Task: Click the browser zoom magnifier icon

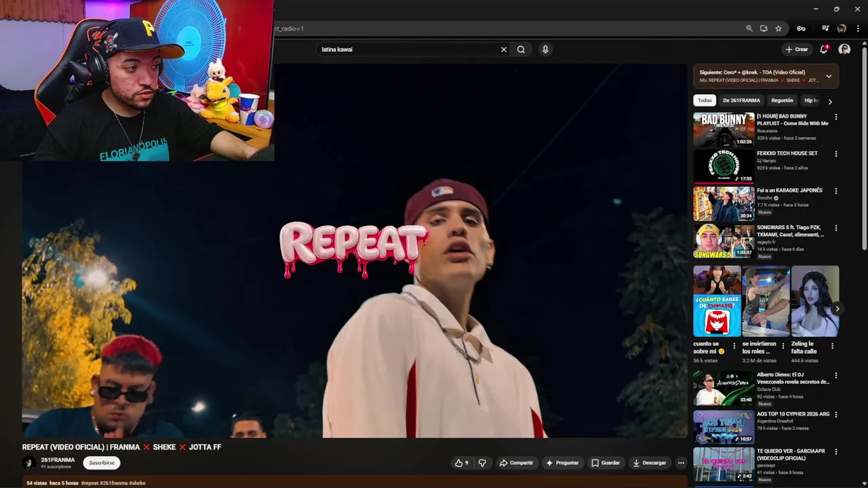Action: [749, 28]
